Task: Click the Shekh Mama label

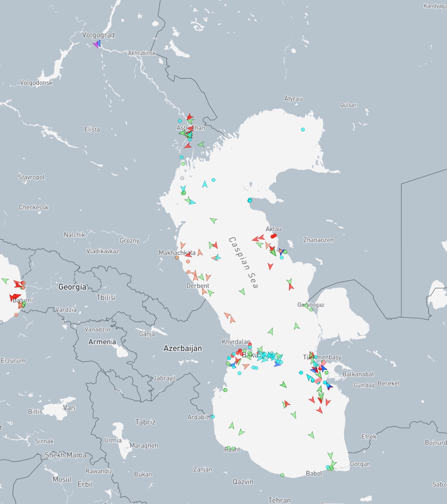Action: tap(65, 455)
